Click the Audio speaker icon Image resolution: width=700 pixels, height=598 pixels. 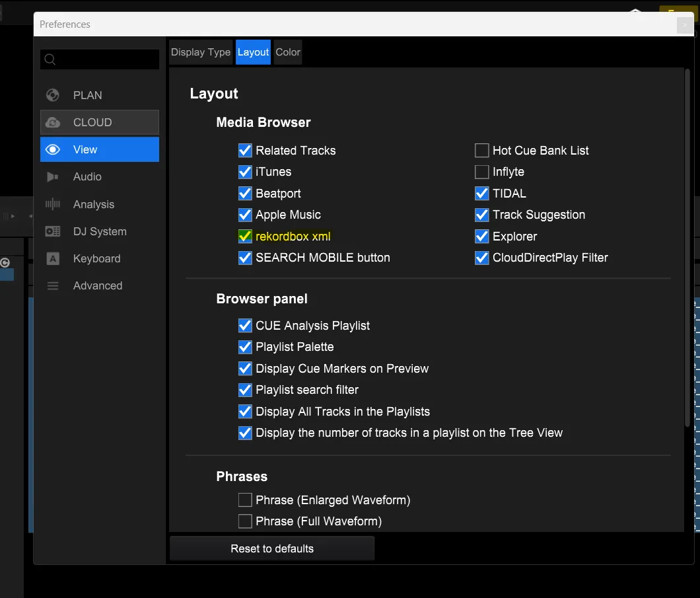[x=53, y=176]
